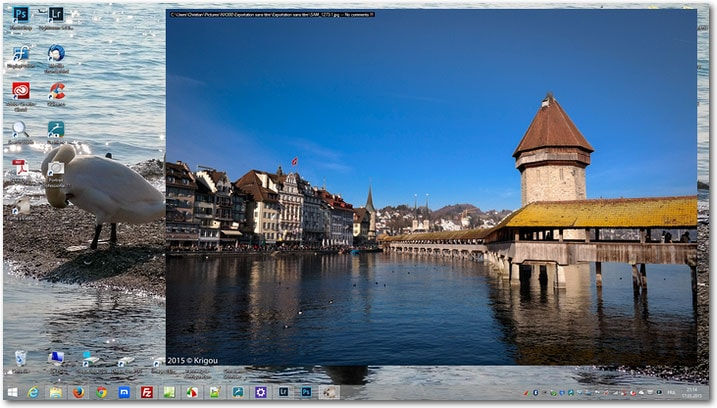The height and width of the screenshot is (408, 717).
Task: Click the cloud icon in the system tray
Action: point(642,392)
